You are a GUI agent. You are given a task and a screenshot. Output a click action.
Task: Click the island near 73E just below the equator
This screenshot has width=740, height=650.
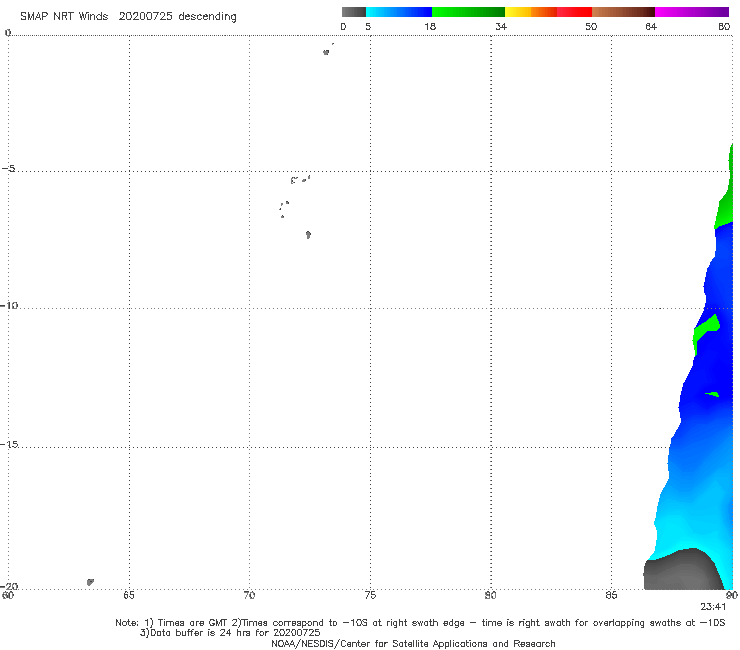326,52
